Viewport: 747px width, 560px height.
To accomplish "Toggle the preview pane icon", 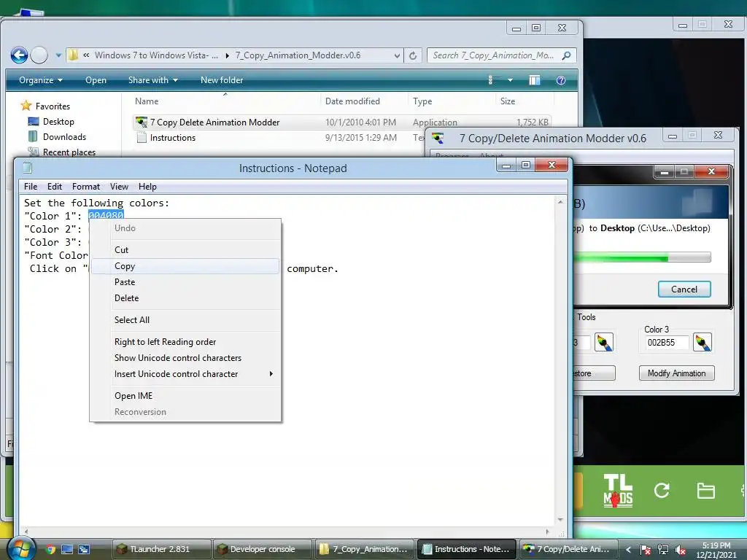I will point(535,80).
